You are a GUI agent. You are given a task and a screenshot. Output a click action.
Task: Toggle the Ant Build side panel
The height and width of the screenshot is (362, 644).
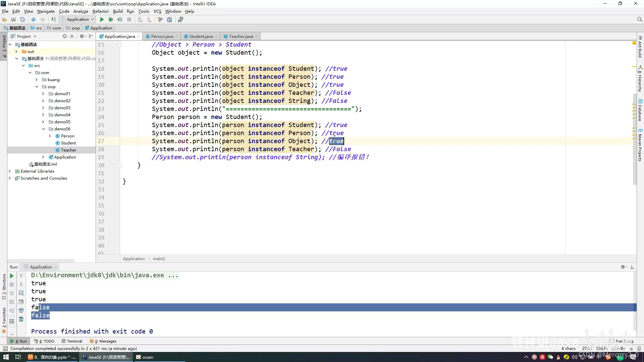[640, 47]
